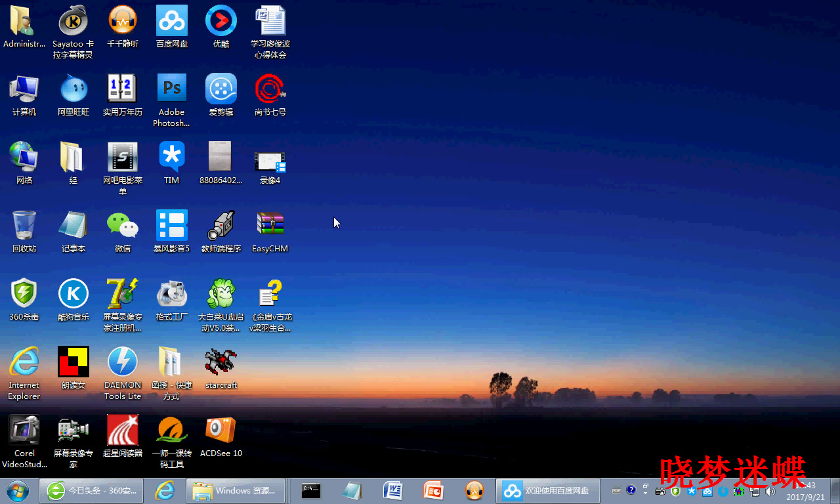This screenshot has height=504, width=840.
Task: Open 千千静听 music player icon
Action: pos(123,28)
